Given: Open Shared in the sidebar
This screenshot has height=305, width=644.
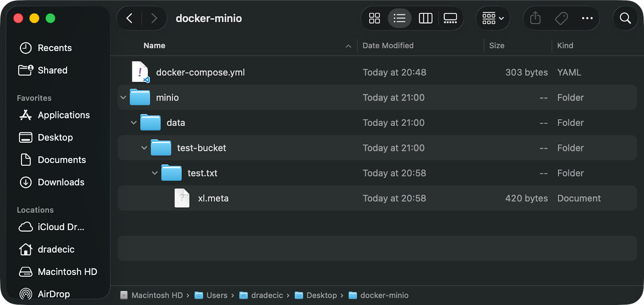Looking at the screenshot, I should (x=43, y=70).
